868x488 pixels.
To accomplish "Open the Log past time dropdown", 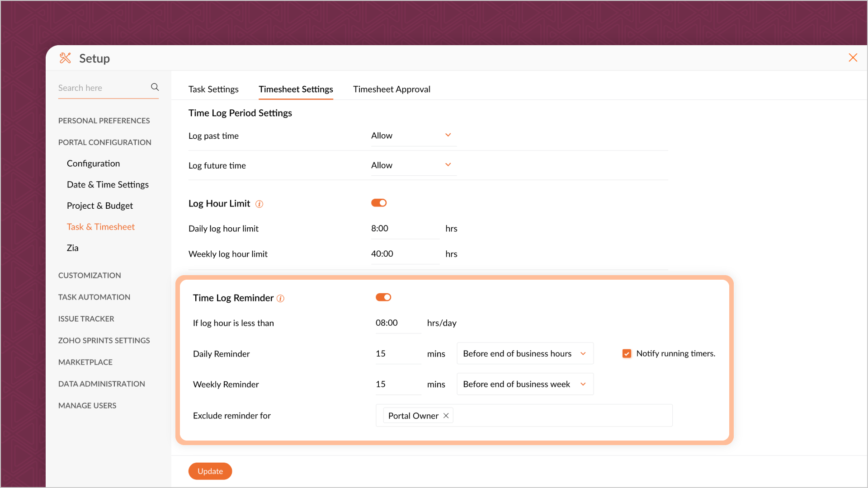I will (413, 136).
